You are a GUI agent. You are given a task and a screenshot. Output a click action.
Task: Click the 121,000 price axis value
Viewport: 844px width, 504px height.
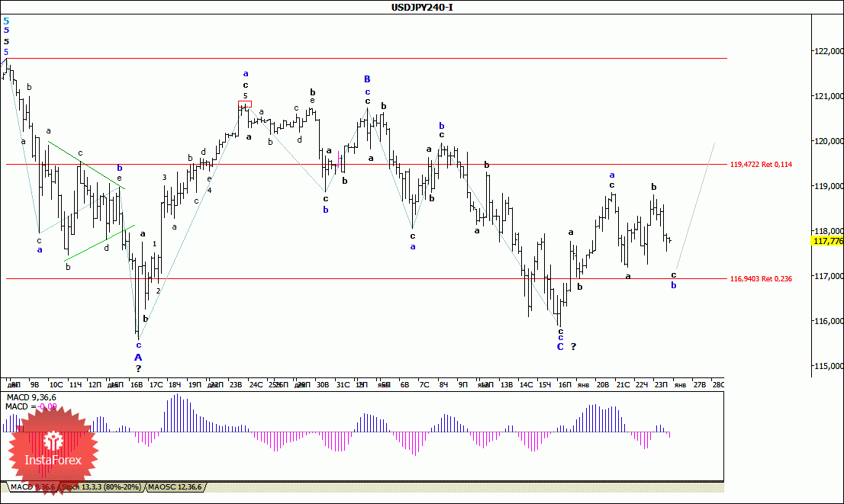(x=830, y=96)
